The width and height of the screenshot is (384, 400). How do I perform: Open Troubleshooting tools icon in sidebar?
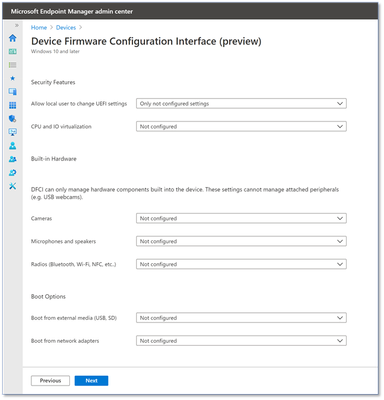[13, 186]
